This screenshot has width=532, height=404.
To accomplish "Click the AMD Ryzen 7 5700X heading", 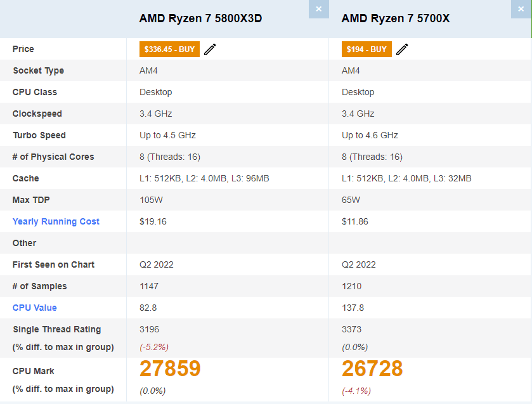I will point(396,18).
